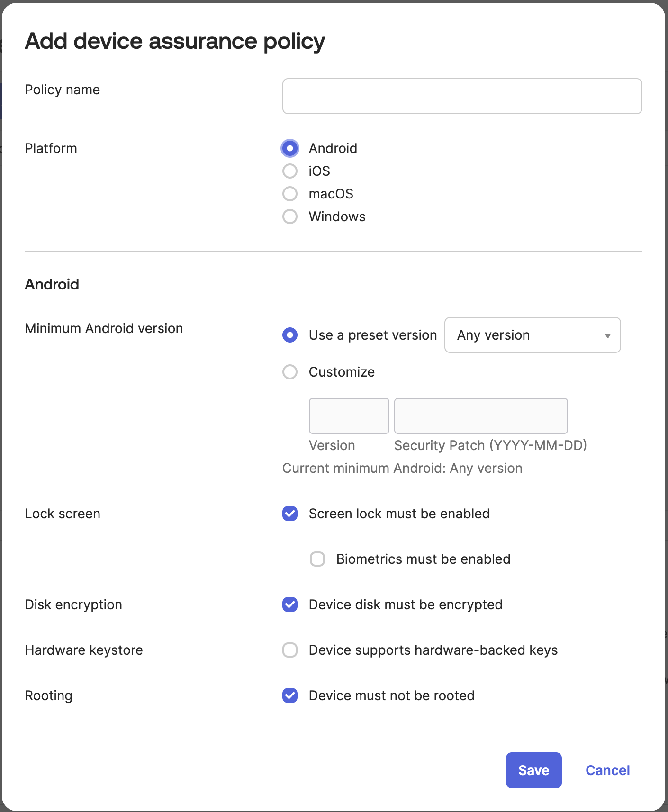Enable Biometrics must be enabled checkbox

[317, 559]
